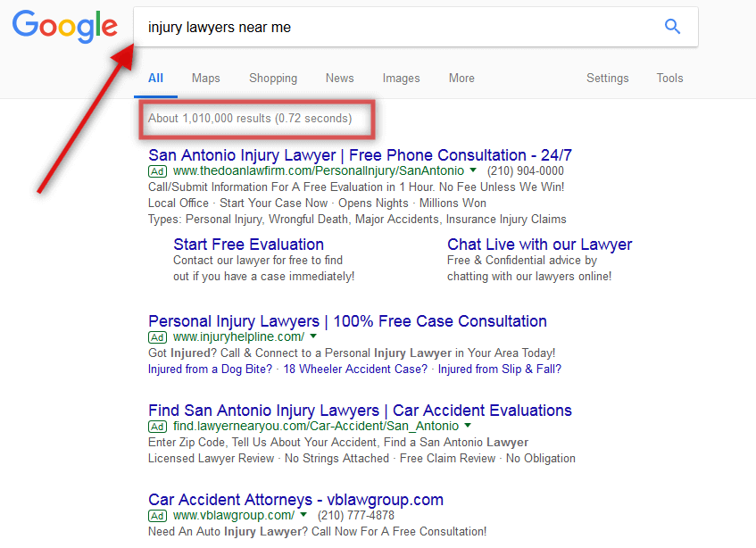
Task: Click the Start Free Evaluation sitelink
Action: coord(248,244)
